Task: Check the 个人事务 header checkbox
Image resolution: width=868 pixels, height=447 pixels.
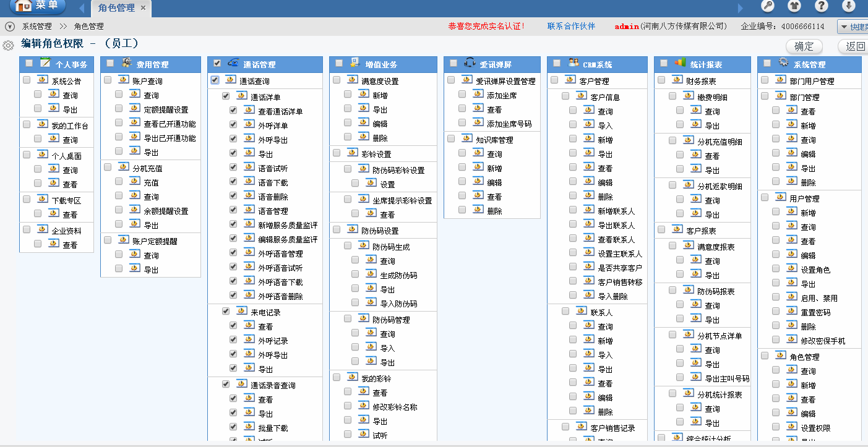Action: click(29, 63)
